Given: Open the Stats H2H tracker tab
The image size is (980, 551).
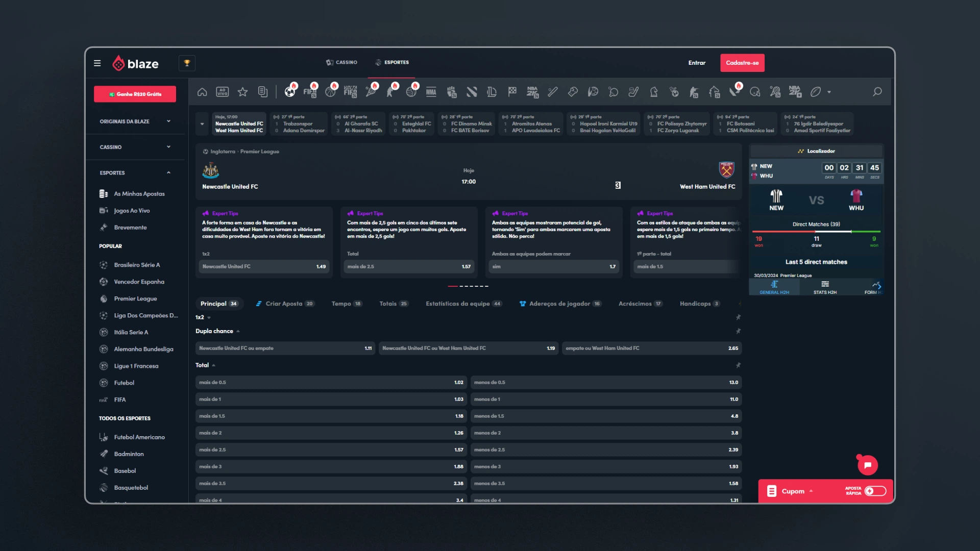Looking at the screenshot, I should [825, 287].
